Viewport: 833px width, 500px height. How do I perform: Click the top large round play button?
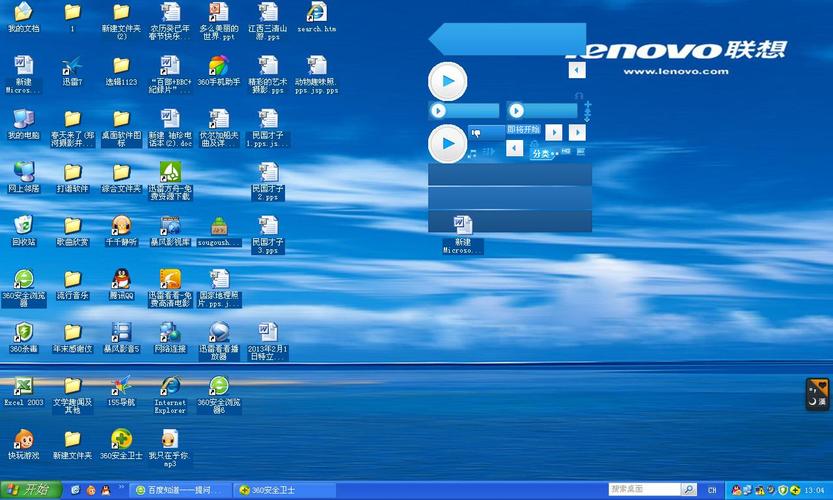(x=448, y=81)
